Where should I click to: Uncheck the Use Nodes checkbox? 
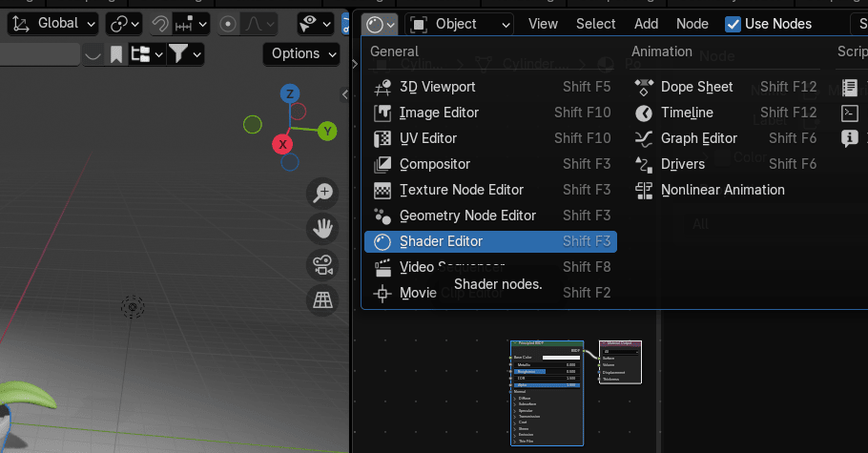pos(733,24)
